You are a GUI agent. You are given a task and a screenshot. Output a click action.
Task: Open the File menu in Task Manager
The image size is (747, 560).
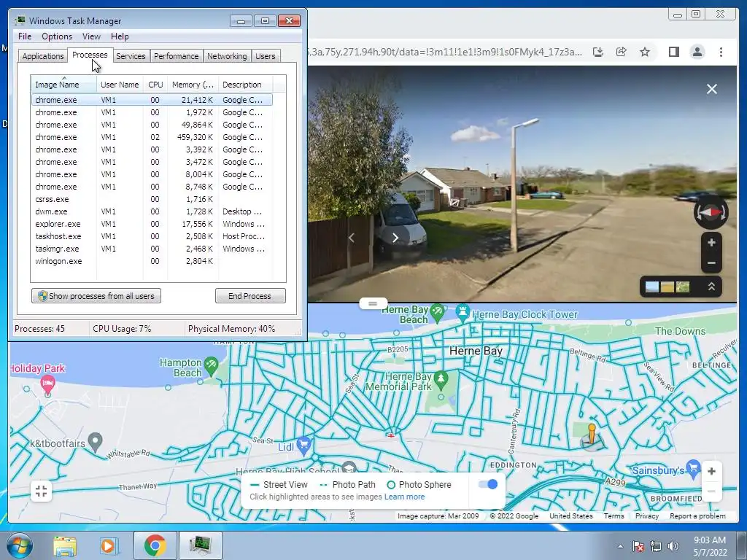point(25,36)
